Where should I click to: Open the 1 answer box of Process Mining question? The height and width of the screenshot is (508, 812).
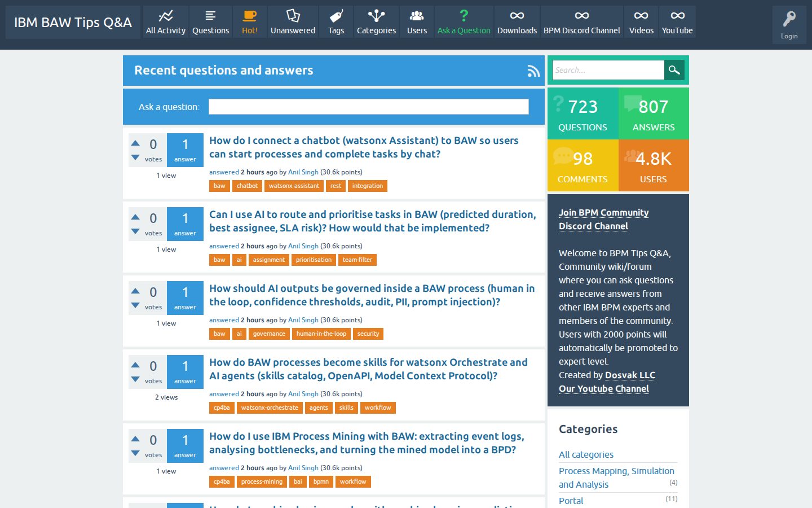[185, 446]
